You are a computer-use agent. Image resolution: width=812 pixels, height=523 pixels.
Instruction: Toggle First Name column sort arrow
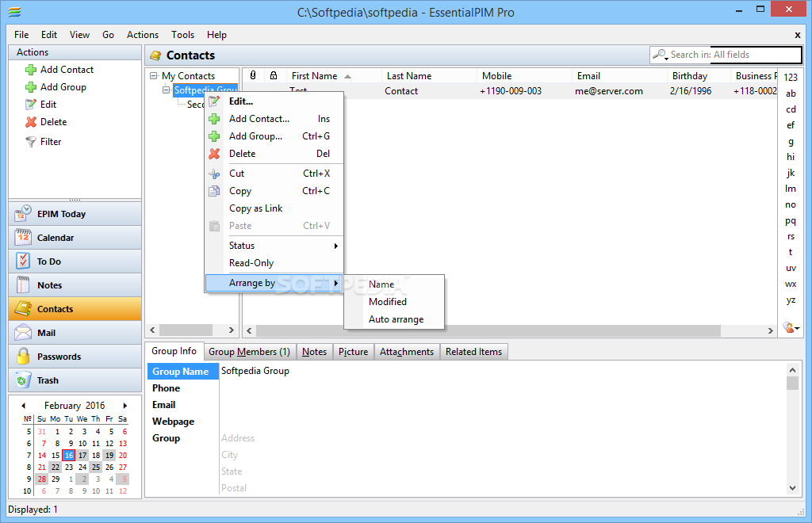(347, 76)
